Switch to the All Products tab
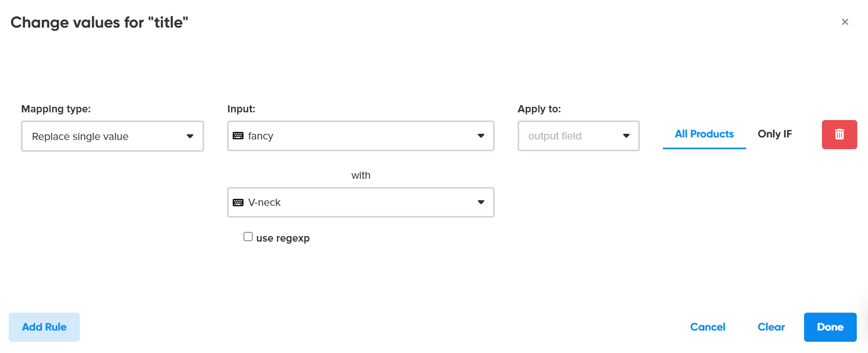868x353 pixels. pyautogui.click(x=704, y=134)
